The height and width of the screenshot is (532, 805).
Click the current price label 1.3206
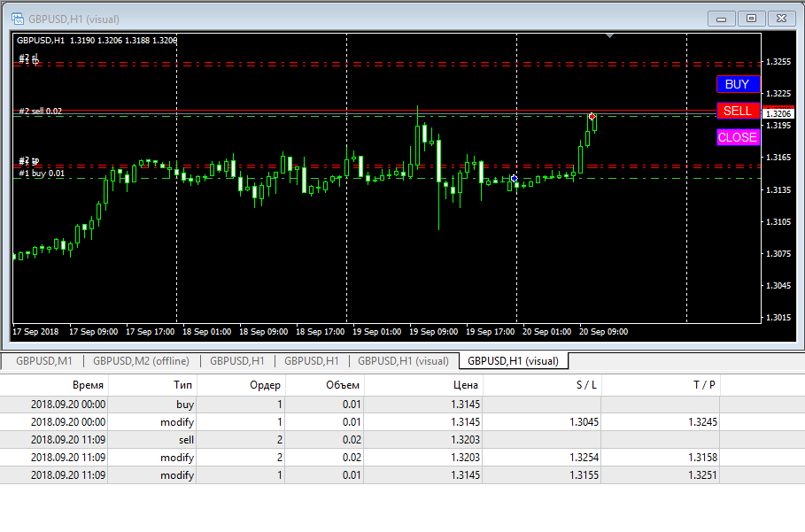pos(778,114)
